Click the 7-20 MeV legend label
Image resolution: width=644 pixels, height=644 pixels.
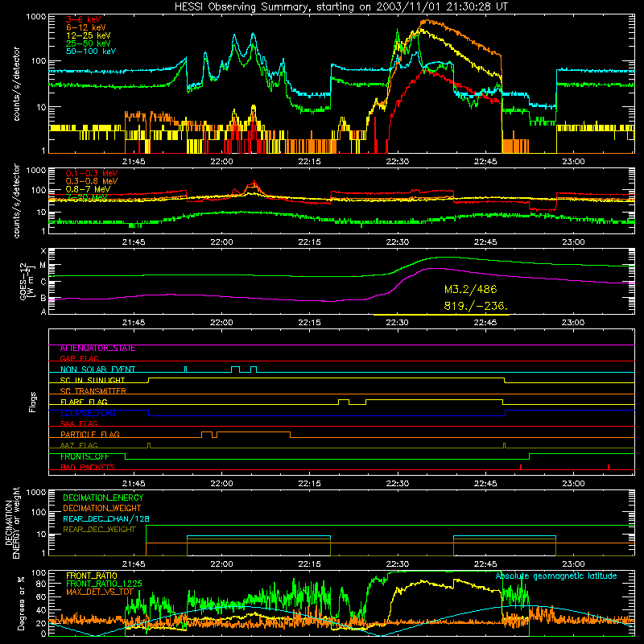coord(87,197)
